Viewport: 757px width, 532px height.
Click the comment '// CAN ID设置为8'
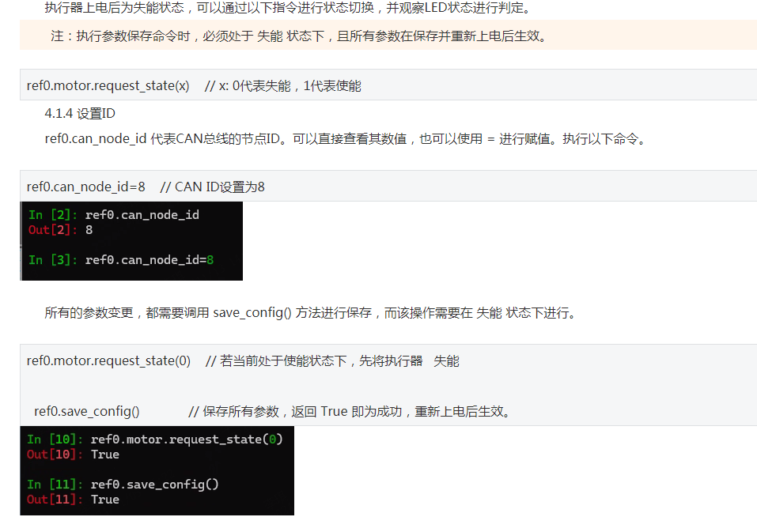(x=213, y=187)
